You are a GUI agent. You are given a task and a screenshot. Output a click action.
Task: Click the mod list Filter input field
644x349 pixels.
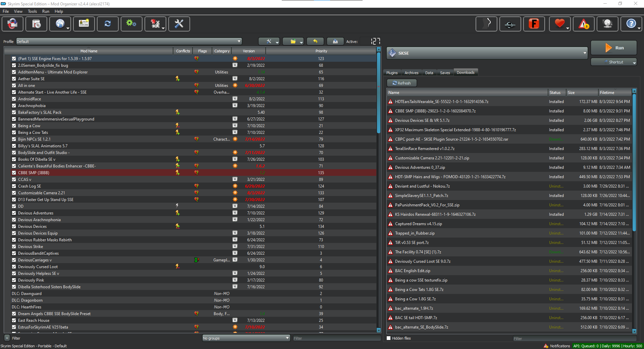(x=336, y=338)
